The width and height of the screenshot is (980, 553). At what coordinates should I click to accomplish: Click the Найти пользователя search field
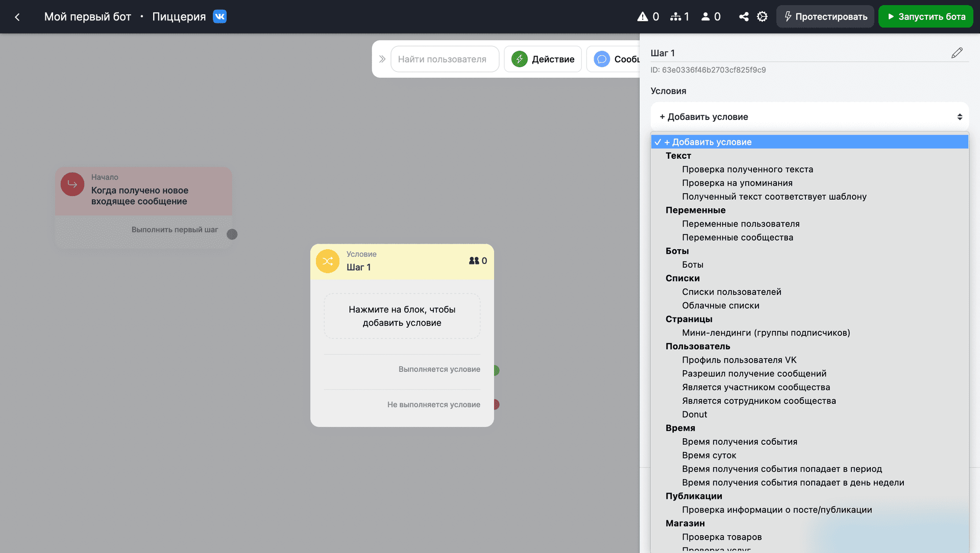tap(445, 59)
